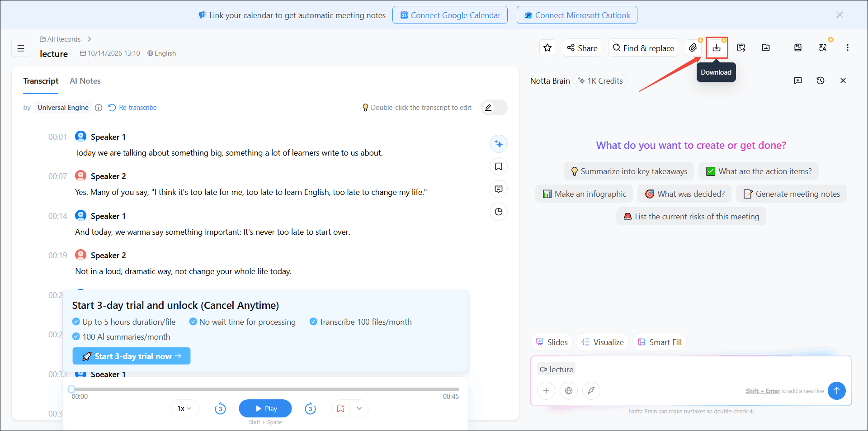Viewport: 868px width, 431px height.
Task: Click the audio progress slider handle
Action: (x=71, y=389)
